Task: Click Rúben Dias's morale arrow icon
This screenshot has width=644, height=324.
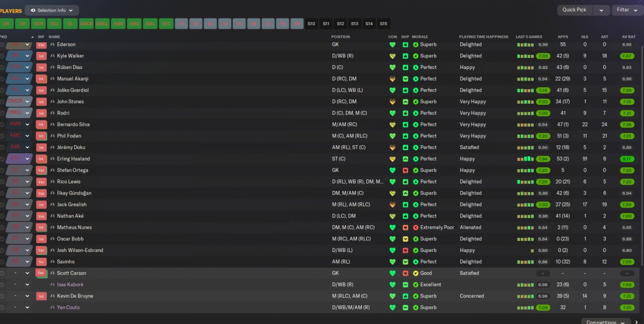Action: 416,68
